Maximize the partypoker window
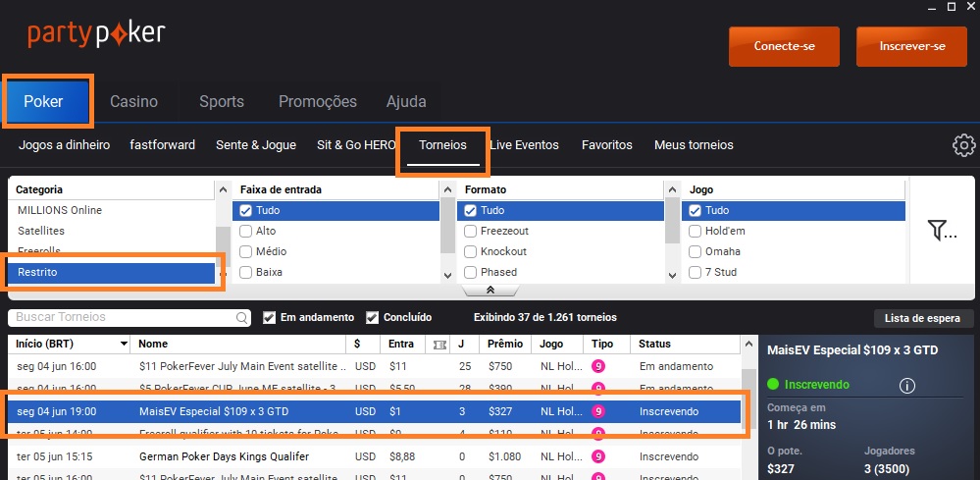The width and height of the screenshot is (980, 480). (952, 7)
